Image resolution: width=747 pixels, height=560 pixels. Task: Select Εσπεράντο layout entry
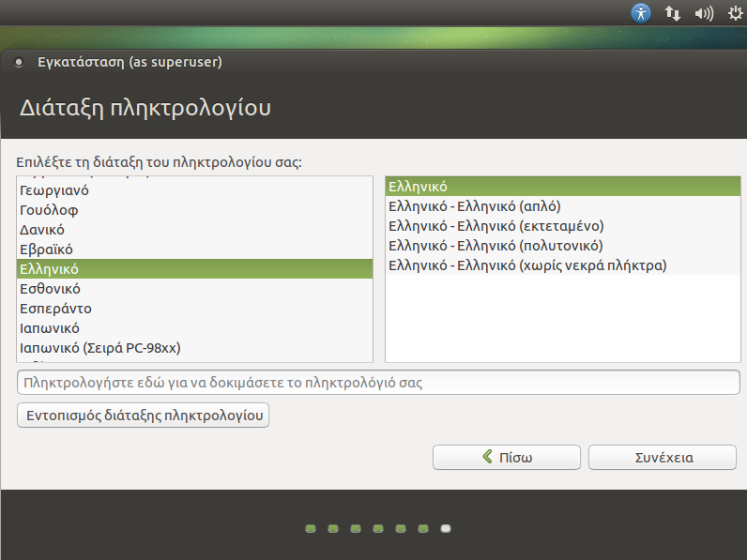tap(55, 309)
